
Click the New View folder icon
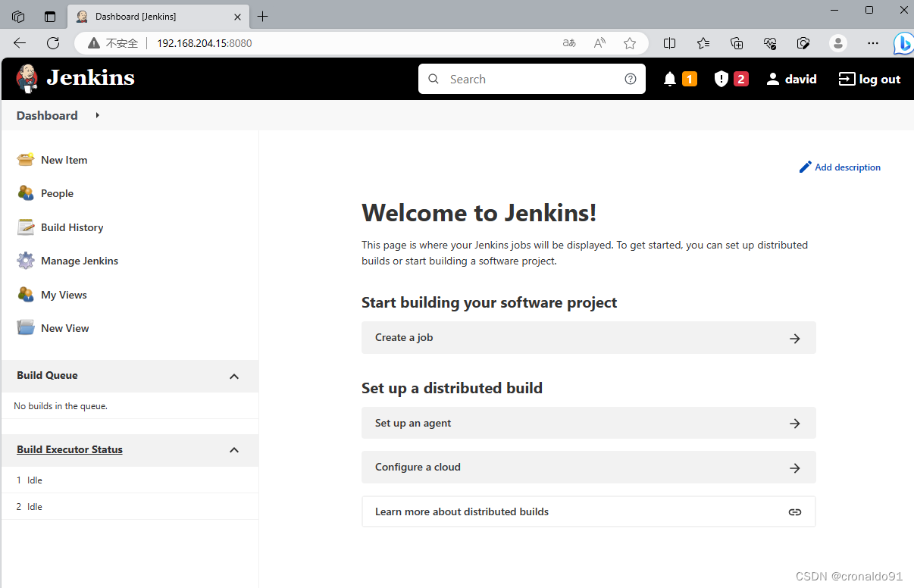[26, 328]
